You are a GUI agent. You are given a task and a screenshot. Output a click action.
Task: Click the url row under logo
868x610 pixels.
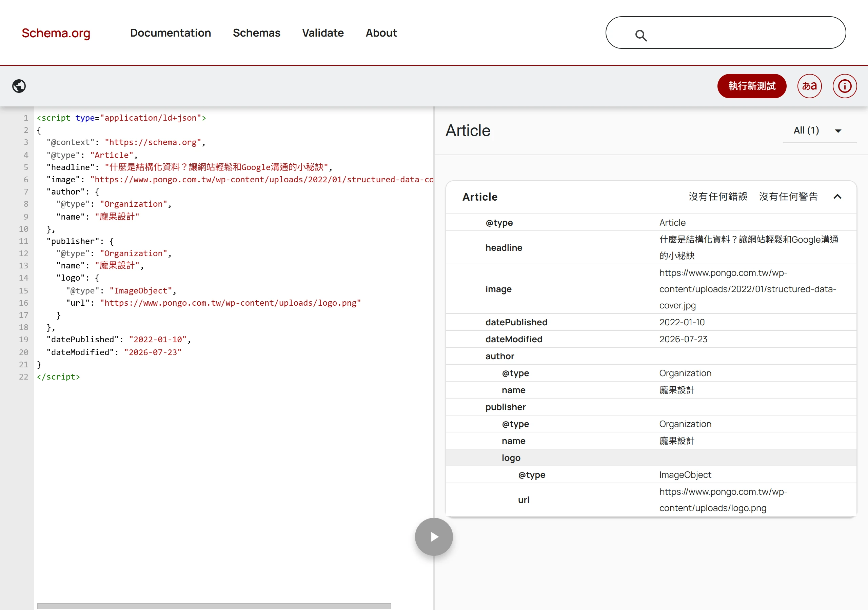point(651,500)
